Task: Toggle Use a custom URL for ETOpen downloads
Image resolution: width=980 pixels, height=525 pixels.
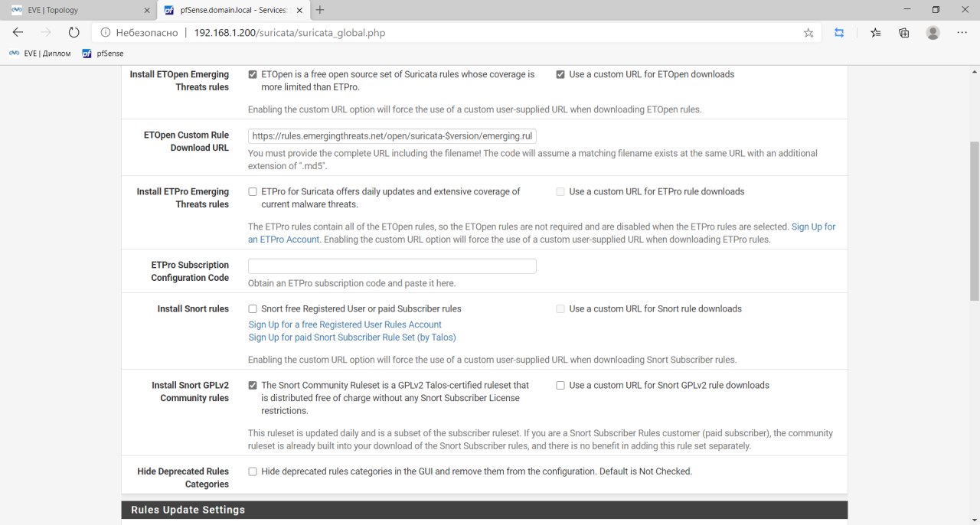Action: click(560, 75)
